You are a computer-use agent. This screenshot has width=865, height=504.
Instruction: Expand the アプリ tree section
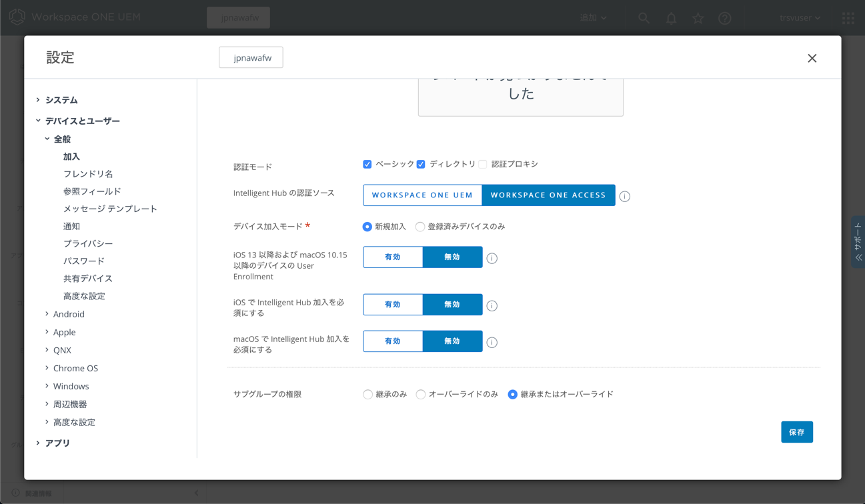pyautogui.click(x=38, y=443)
